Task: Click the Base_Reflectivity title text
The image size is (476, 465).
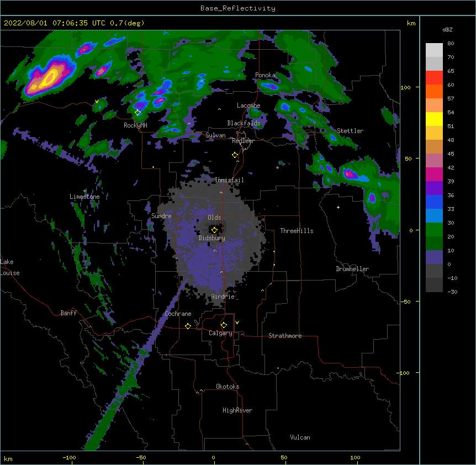Action: click(x=238, y=8)
